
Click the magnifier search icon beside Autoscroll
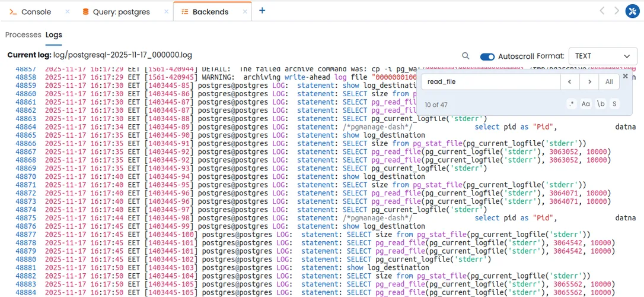tap(466, 56)
